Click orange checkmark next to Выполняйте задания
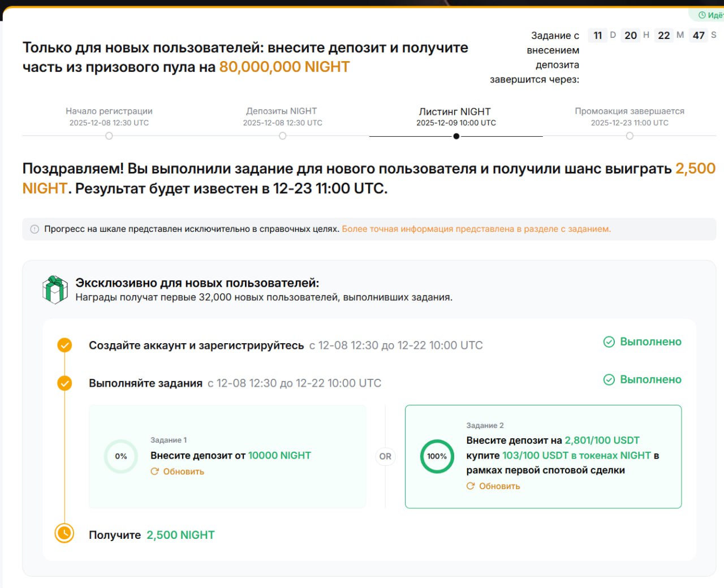The height and width of the screenshot is (588, 724). coord(64,383)
